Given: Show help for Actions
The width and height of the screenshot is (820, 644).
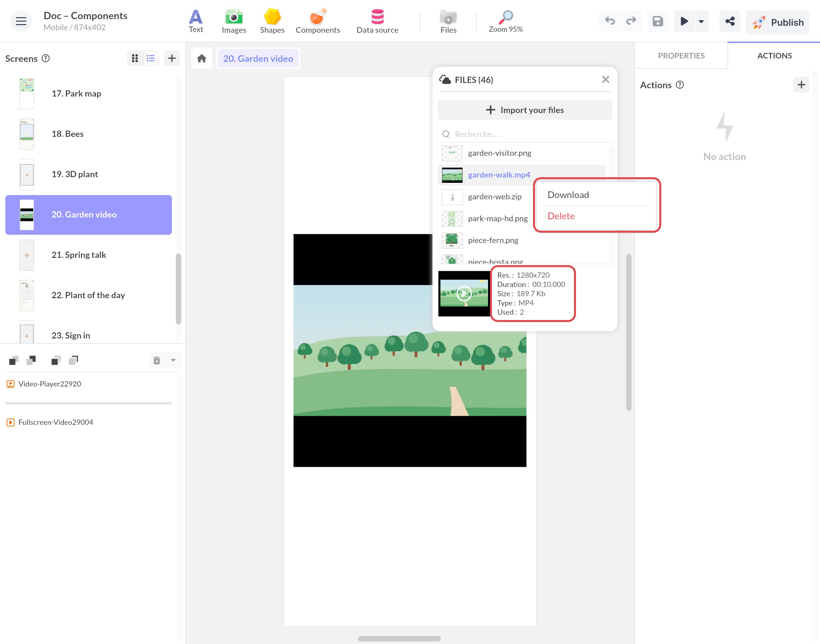Looking at the screenshot, I should point(680,85).
